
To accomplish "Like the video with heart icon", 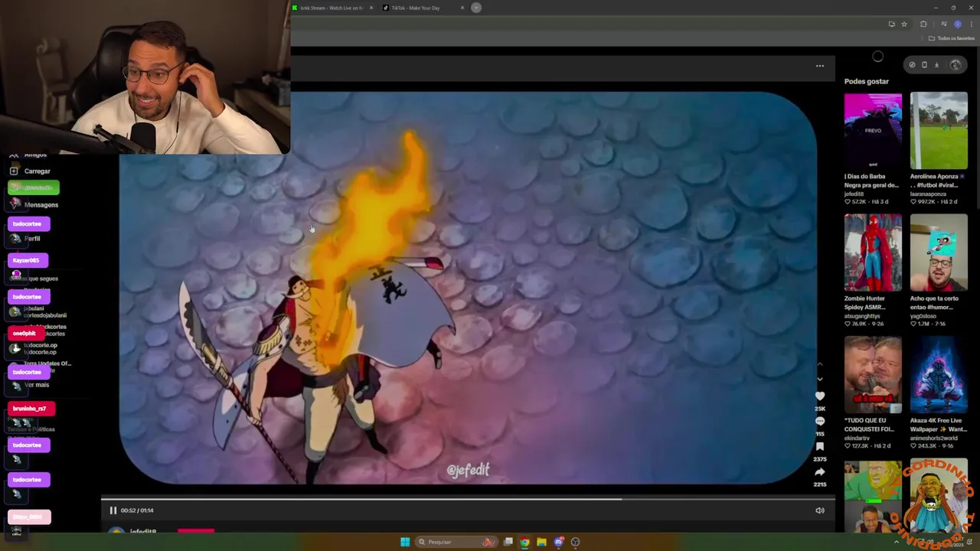I will point(820,396).
